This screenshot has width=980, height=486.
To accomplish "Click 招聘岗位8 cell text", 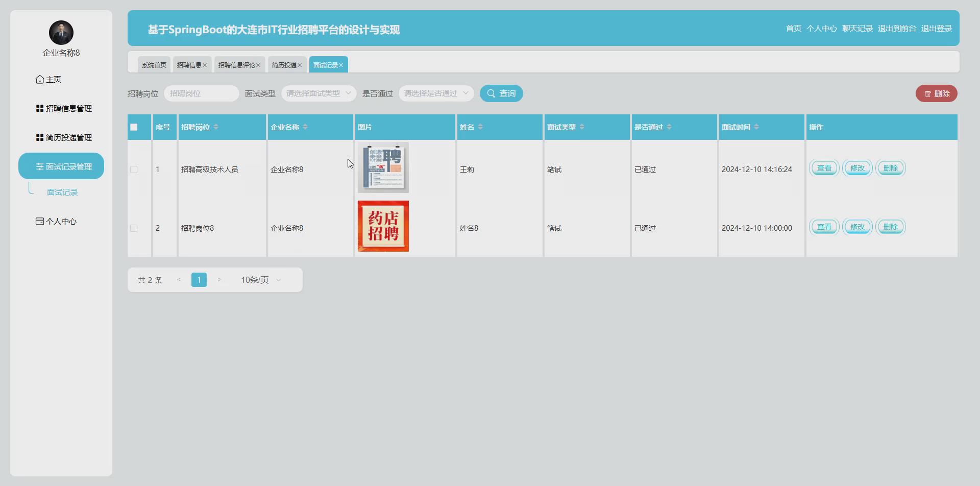I will point(198,228).
